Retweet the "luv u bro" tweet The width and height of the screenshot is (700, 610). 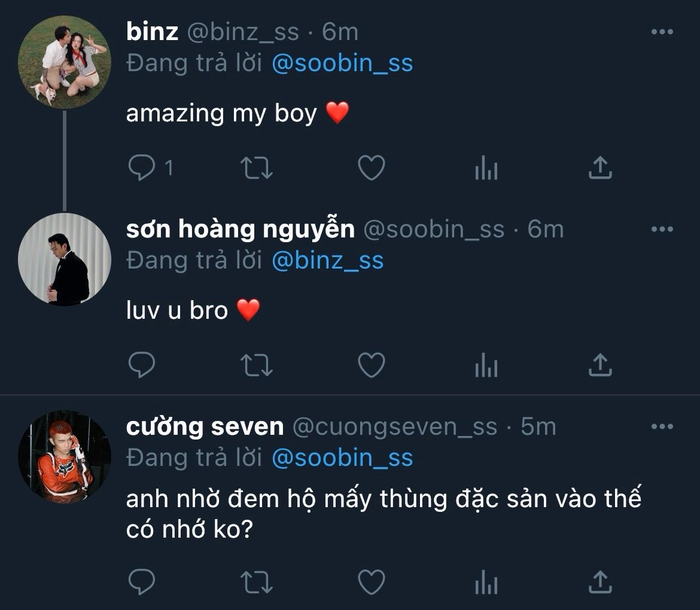(x=257, y=365)
